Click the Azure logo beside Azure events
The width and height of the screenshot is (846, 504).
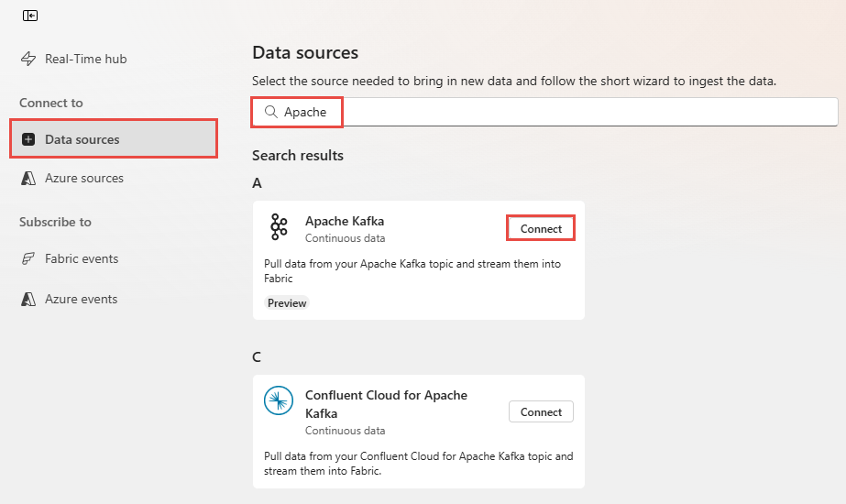pyautogui.click(x=28, y=299)
